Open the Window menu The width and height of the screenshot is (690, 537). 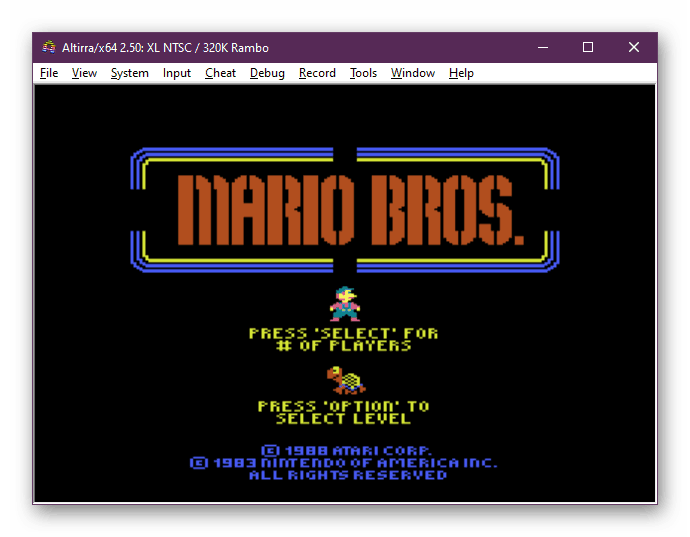click(413, 73)
